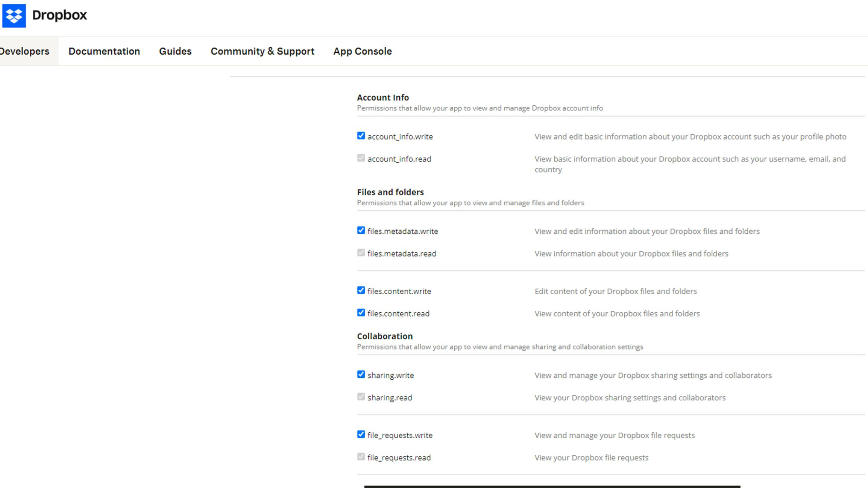Click the Dropbox wordmark text
The height and width of the screenshot is (488, 868).
(x=59, y=15)
